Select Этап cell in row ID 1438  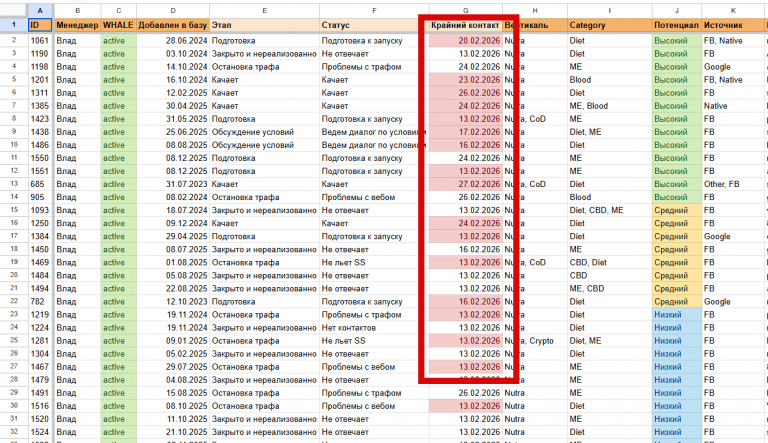tap(264, 132)
